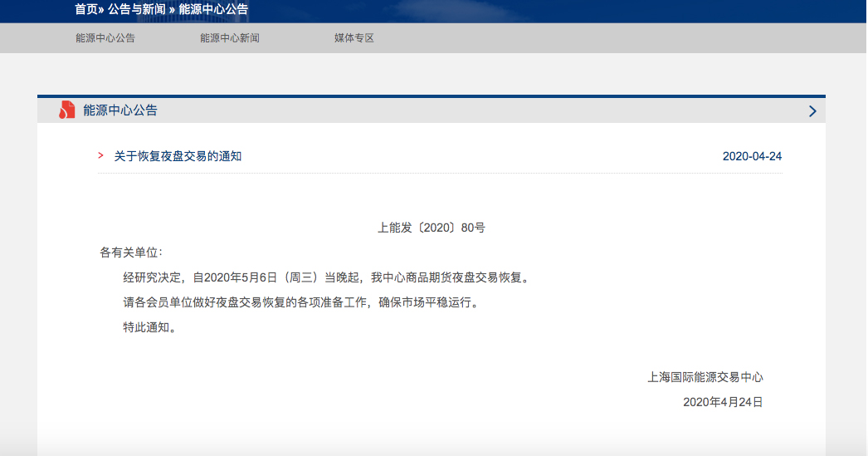Click the salutation line 各有关单位：
Screen dimensions: 868x456
tap(131, 253)
